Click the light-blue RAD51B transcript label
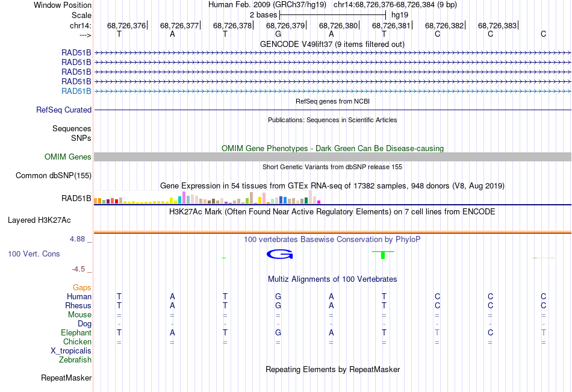 click(76, 92)
